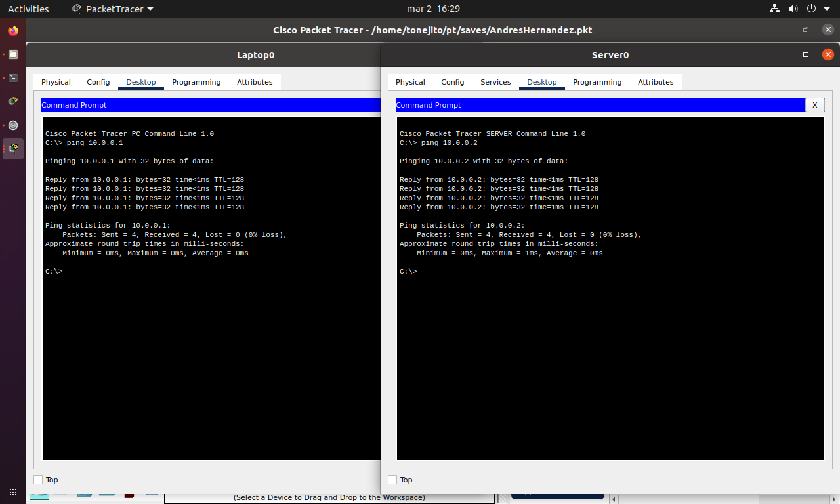Open the clock and calendar dropdown
This screenshot has height=504, width=840.
click(x=433, y=9)
